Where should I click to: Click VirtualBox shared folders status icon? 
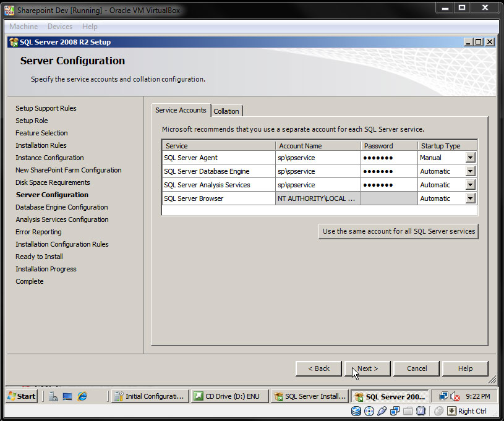[x=408, y=411]
